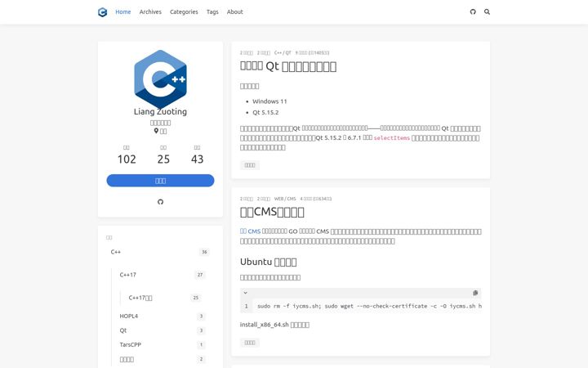Image resolution: width=588 pixels, height=368 pixels.
Task: Click the site logo in the navbar
Action: coord(102,12)
